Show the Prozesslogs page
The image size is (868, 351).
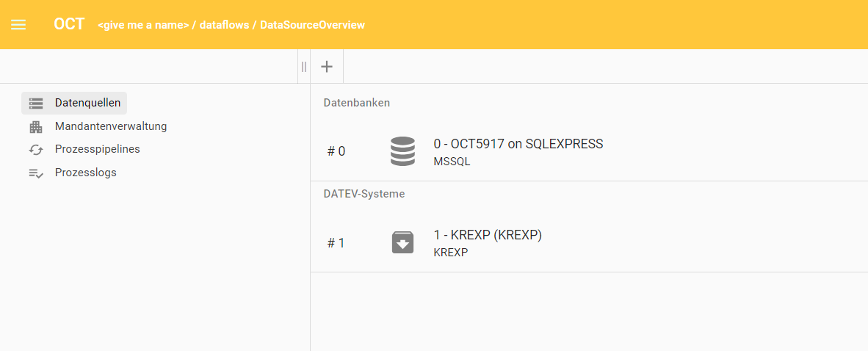(85, 173)
